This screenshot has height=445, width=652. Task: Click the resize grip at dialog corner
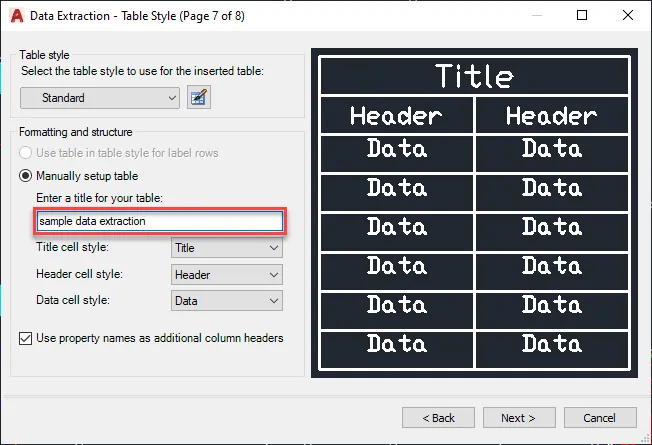click(x=645, y=438)
